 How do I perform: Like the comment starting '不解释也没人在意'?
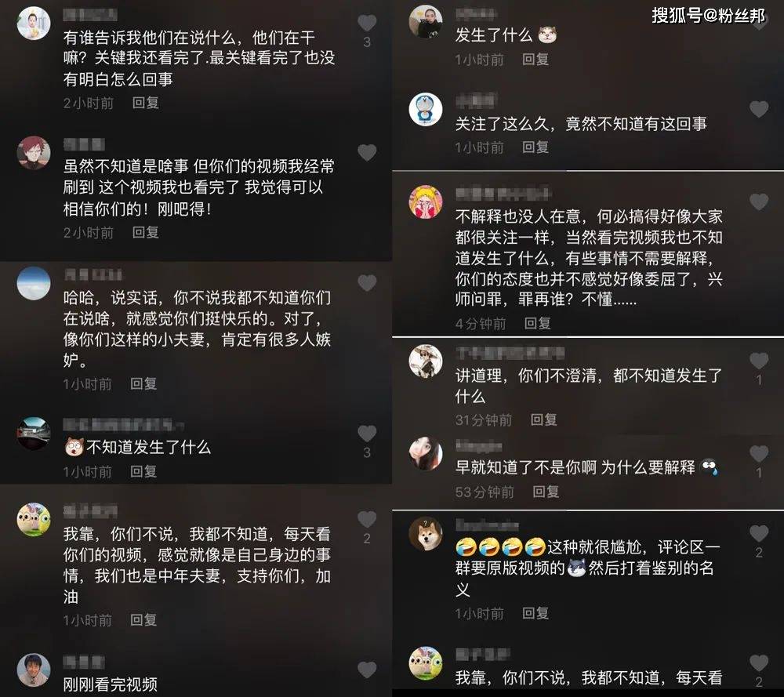pyautogui.click(x=759, y=202)
